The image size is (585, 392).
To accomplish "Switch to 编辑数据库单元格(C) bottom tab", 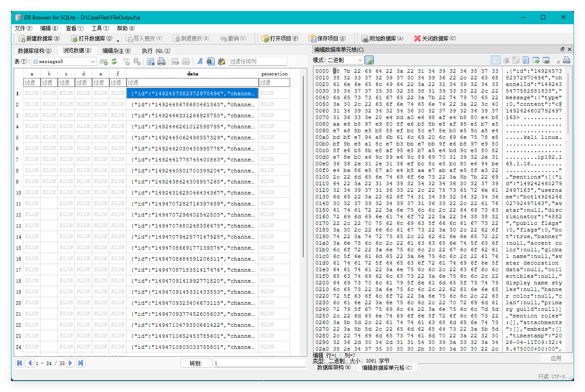I will tap(387, 368).
